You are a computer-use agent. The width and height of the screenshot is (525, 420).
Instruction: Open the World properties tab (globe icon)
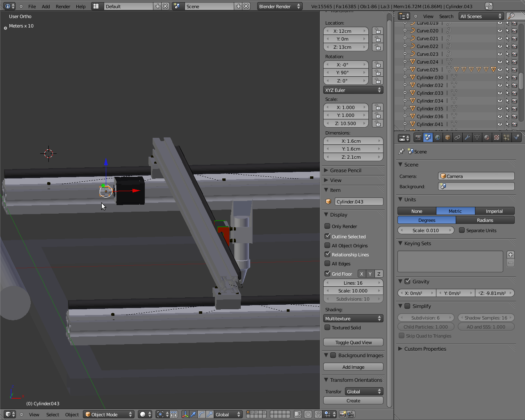coord(438,138)
